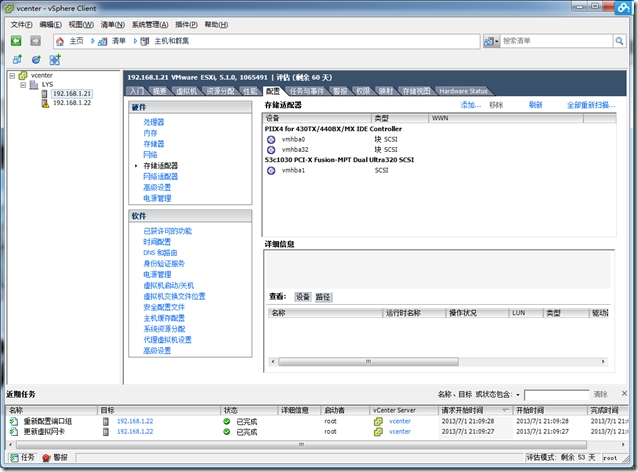This screenshot has height=472, width=638.
Task: Click the first toolbar icon below the back arrow
Action: pyautogui.click(x=17, y=60)
